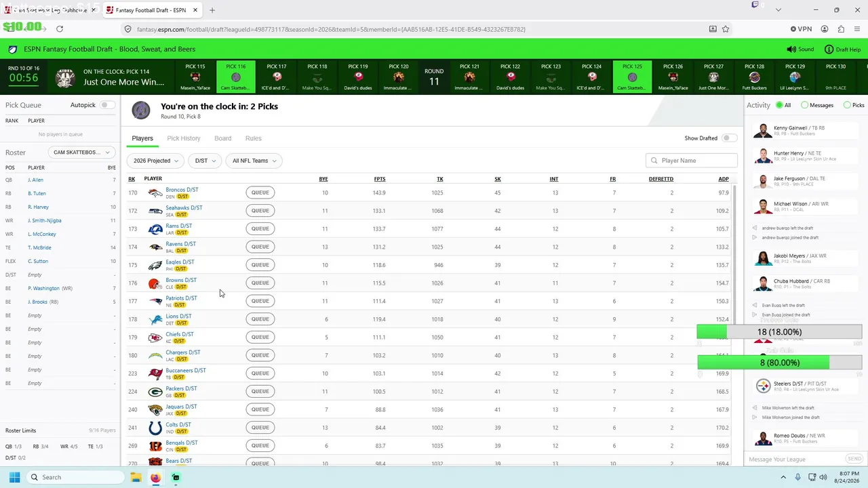
Task: Click the Seahawks D/ST team logo
Action: click(155, 211)
